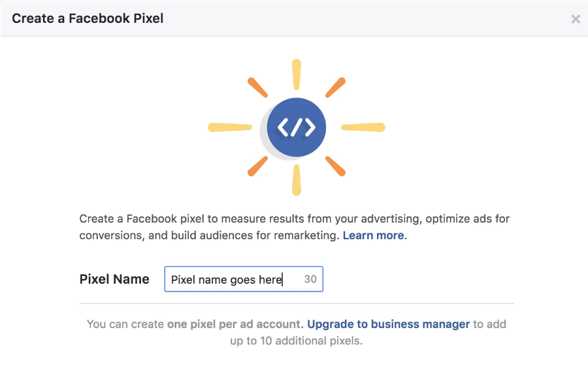Follow the Upgrade to business manager link
Image resolution: width=588 pixels, height=368 pixels.
click(388, 324)
